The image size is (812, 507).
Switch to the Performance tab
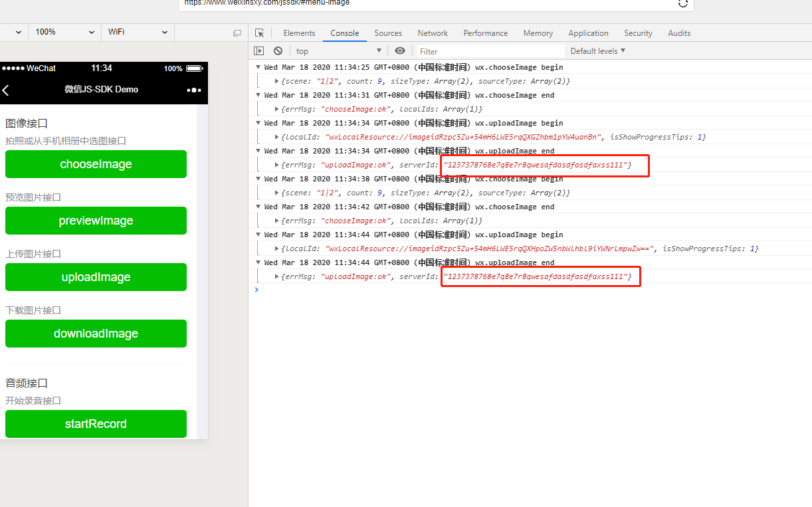tap(486, 33)
